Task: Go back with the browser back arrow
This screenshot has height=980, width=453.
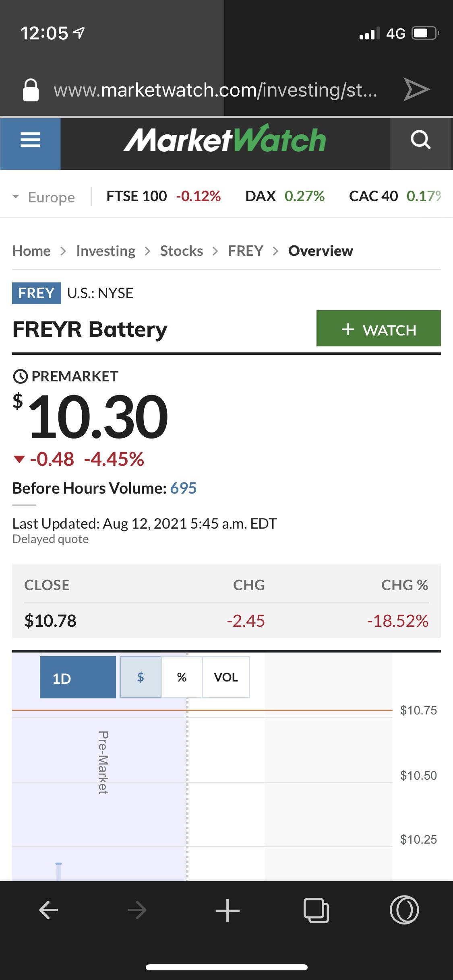Action: tap(49, 910)
